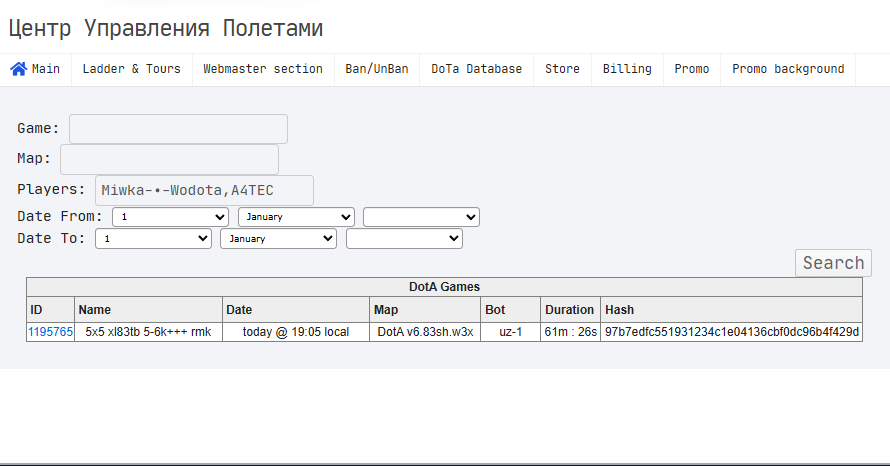Select game name 5x5 xl83tb 5-6k+++ rmk
The image size is (890, 466).
pos(148,332)
